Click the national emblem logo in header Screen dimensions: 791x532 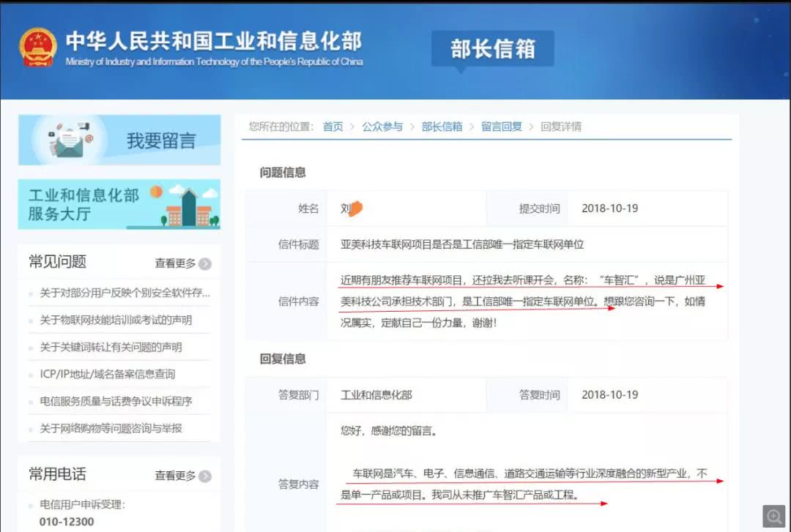tap(38, 48)
